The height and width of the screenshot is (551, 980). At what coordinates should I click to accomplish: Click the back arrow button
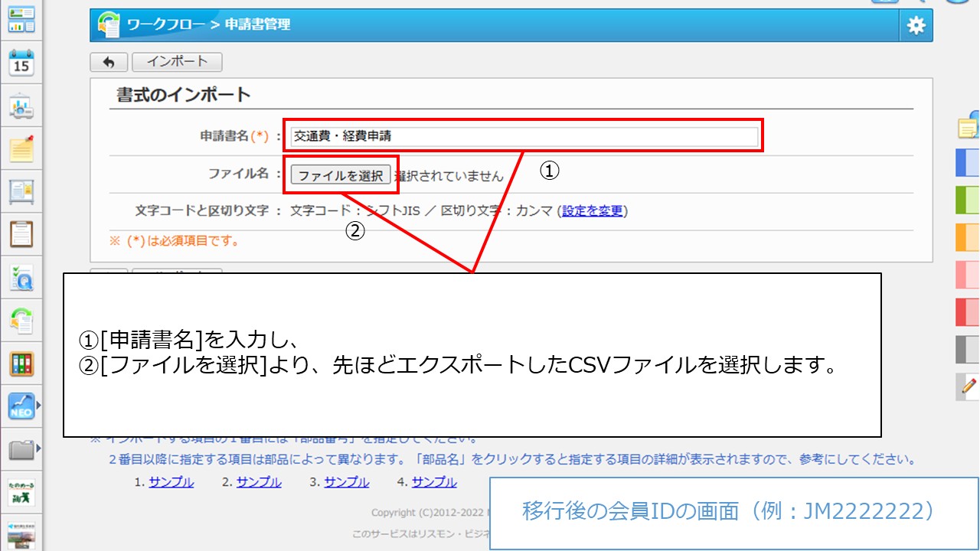(x=109, y=62)
